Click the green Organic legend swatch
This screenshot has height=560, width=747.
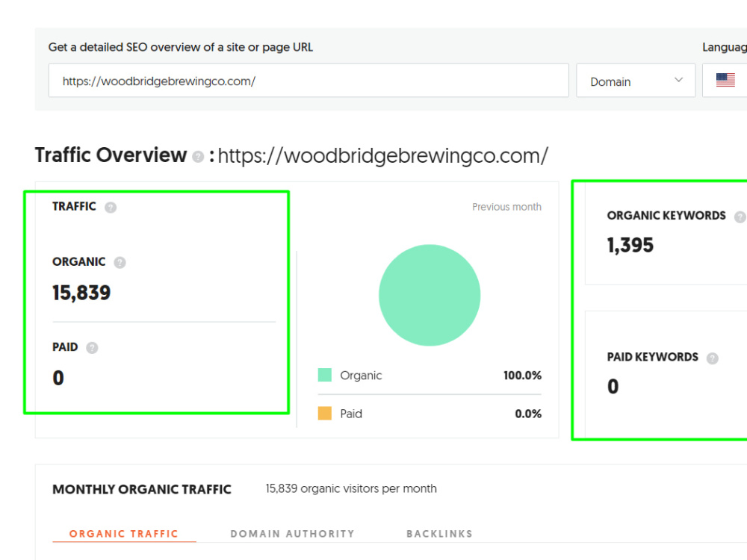click(x=324, y=376)
